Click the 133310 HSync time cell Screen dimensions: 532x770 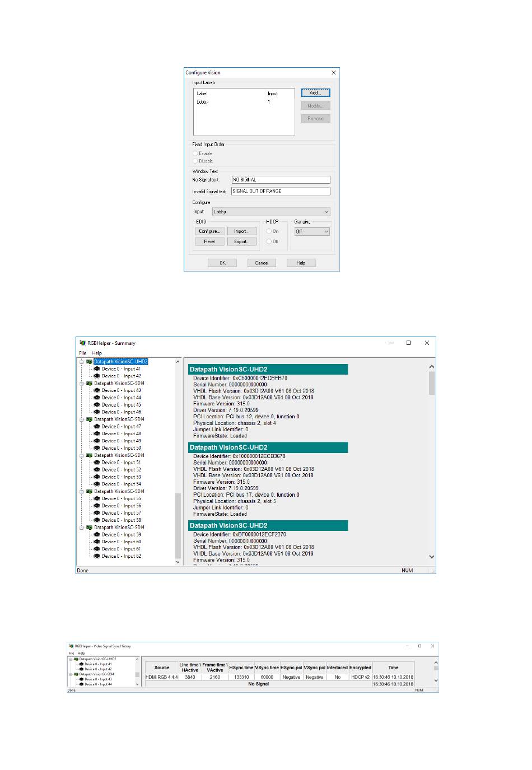point(241,677)
